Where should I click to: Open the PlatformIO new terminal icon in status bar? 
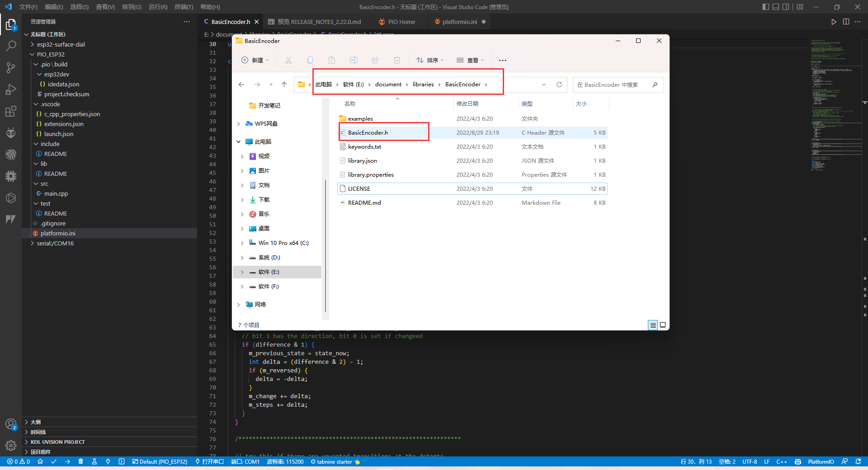(x=122, y=462)
